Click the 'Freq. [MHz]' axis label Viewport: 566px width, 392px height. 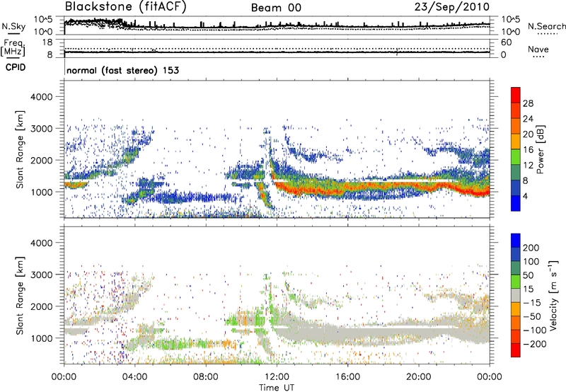[x=13, y=47]
